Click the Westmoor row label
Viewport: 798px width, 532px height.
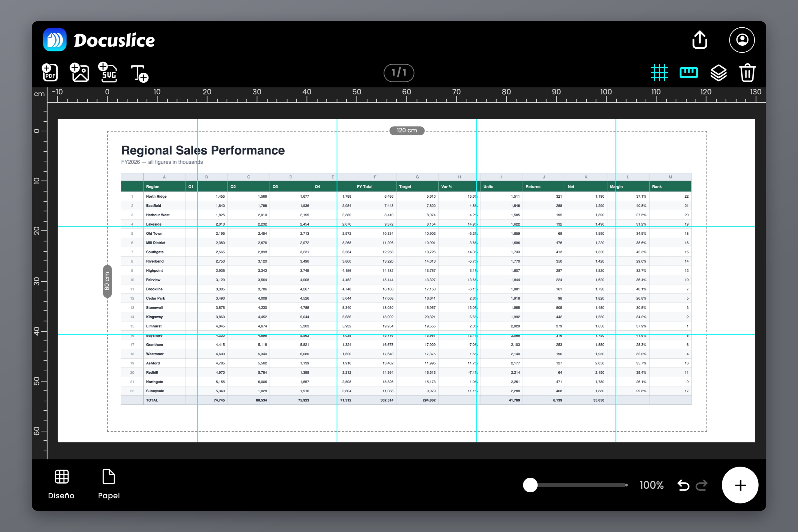coord(155,354)
